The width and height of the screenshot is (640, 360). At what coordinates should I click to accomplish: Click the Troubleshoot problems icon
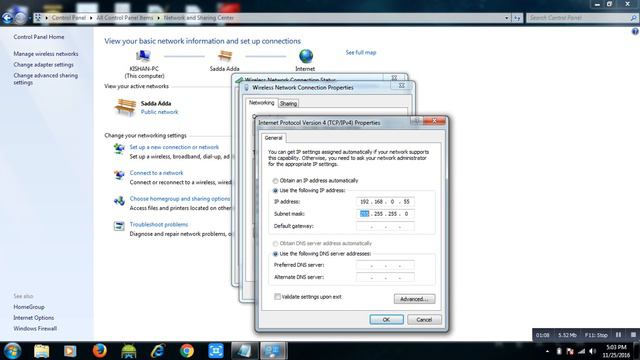pyautogui.click(x=119, y=226)
